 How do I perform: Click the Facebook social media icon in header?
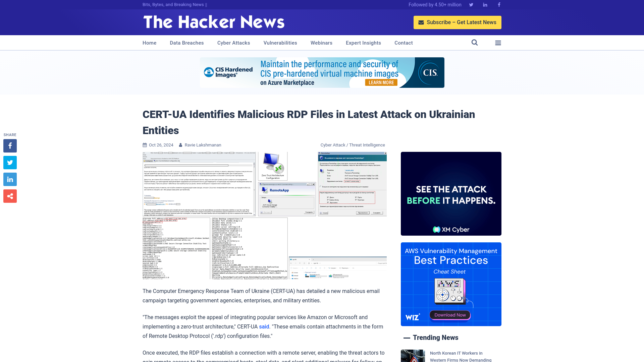[499, 4]
